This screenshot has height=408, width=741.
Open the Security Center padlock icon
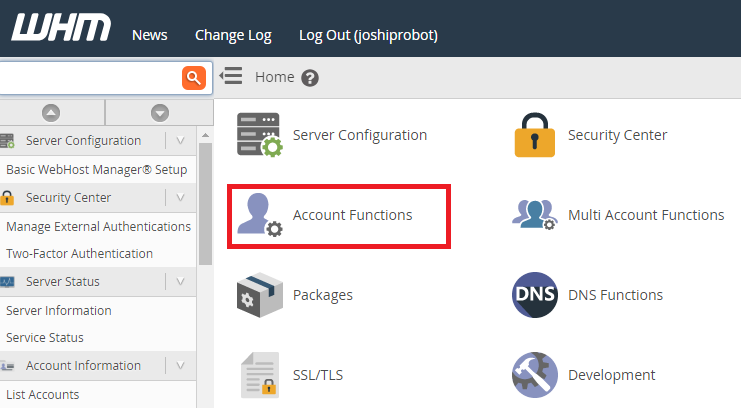[x=534, y=135]
